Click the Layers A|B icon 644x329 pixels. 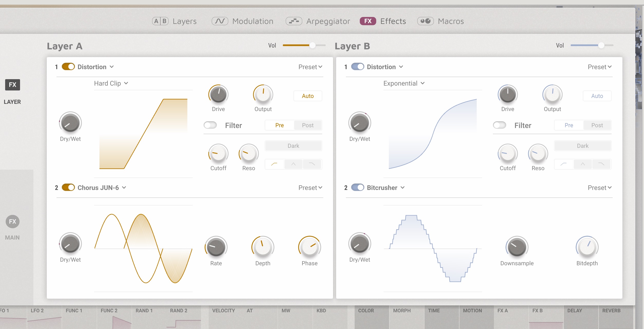pos(160,21)
